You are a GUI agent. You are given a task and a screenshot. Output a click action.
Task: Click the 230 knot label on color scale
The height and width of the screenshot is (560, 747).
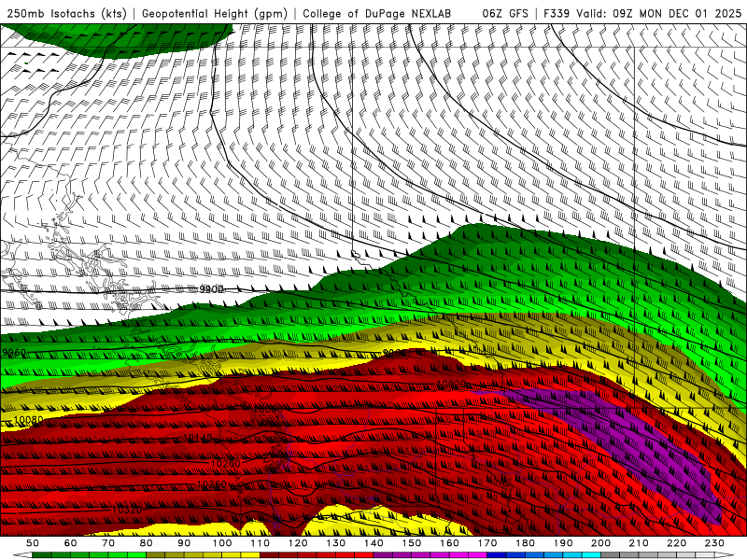[x=714, y=543]
